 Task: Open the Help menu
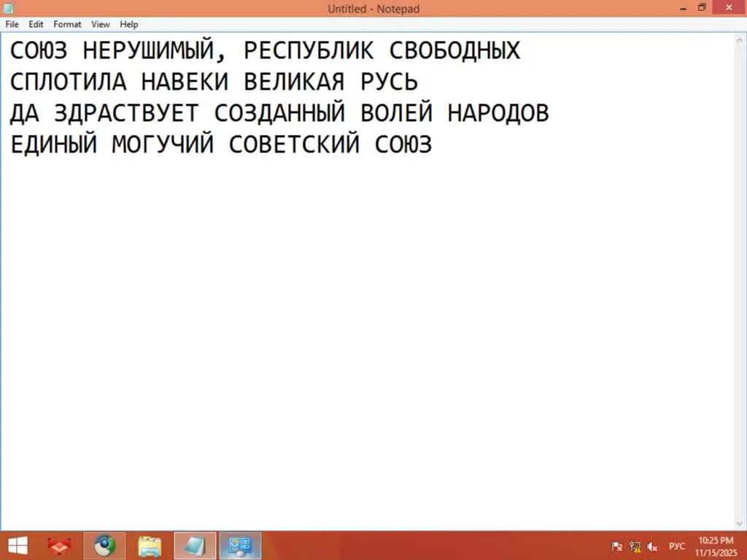point(128,24)
